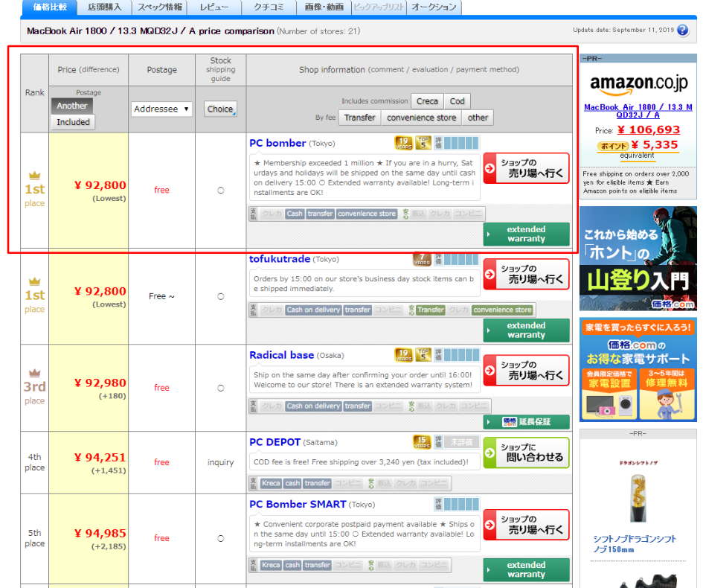703x588 pixels.
Task: Click tofukutrade Cash on delivery tag
Action: [x=313, y=310]
